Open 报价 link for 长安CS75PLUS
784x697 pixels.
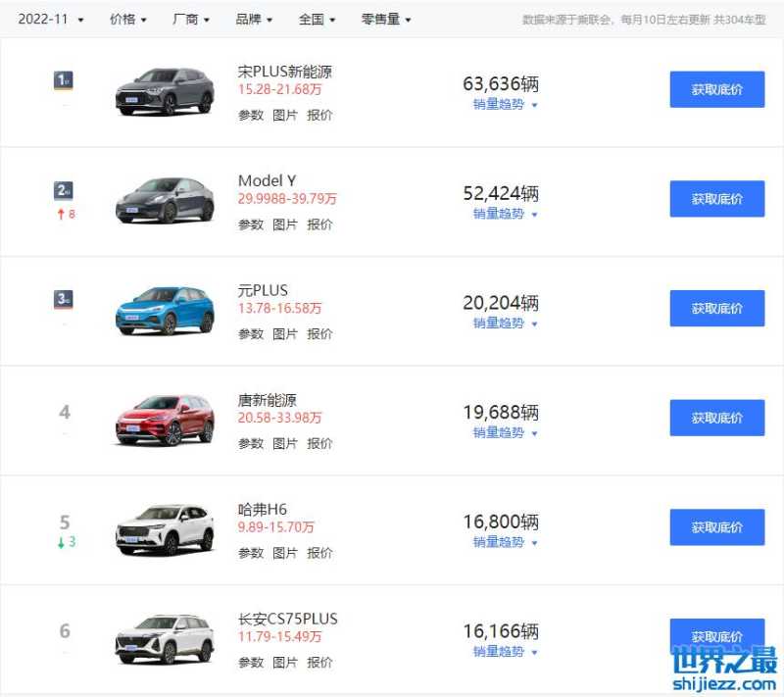click(319, 663)
